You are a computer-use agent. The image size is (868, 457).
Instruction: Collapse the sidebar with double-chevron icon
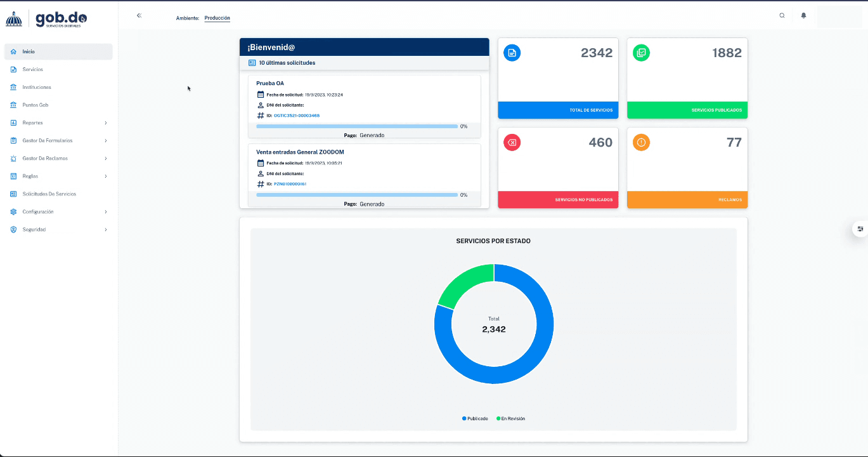point(139,15)
